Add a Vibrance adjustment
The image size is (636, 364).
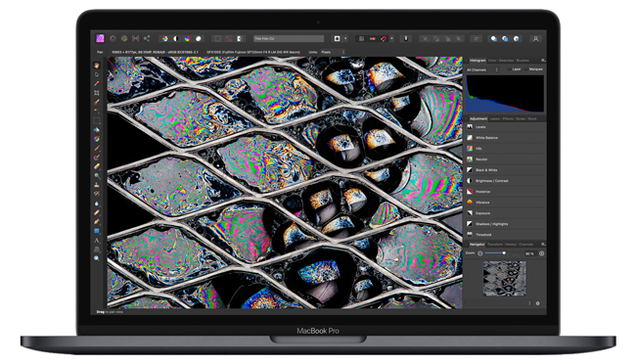coord(505,203)
